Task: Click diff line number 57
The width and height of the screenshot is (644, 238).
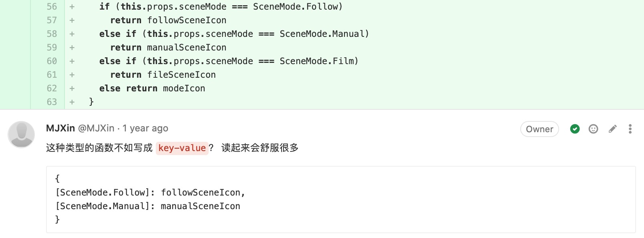Action: (x=52, y=20)
